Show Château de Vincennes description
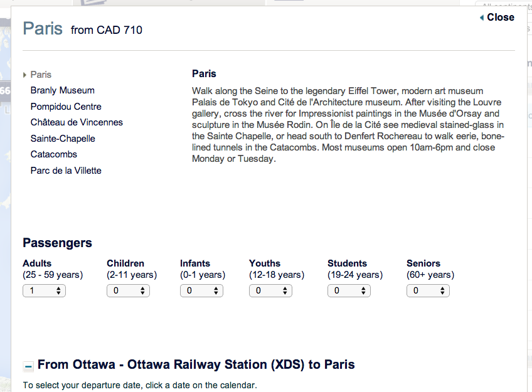 pyautogui.click(x=77, y=122)
